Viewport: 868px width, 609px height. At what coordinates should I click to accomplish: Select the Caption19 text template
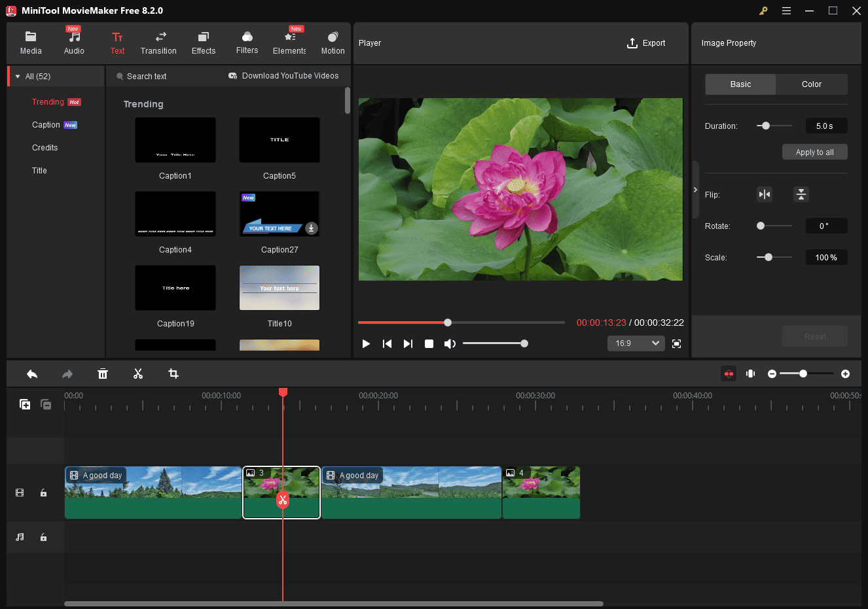point(175,288)
